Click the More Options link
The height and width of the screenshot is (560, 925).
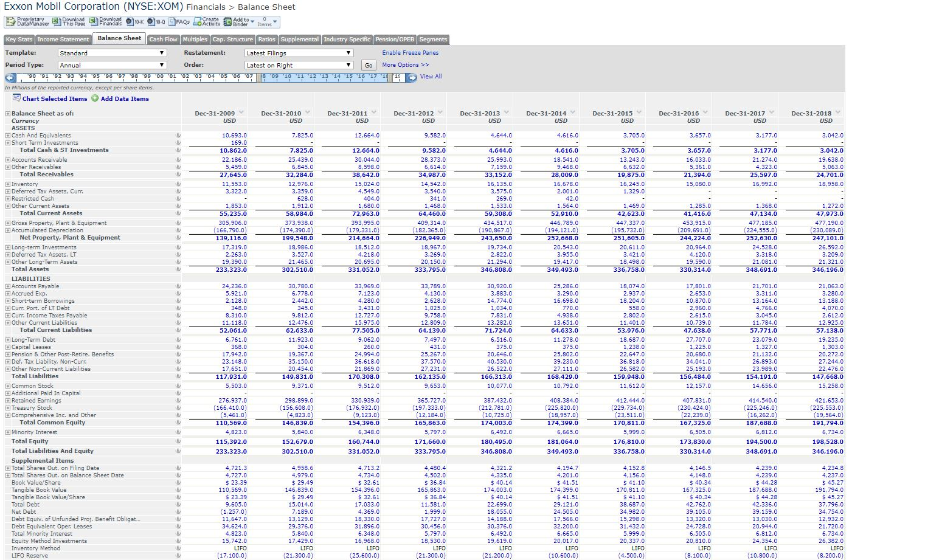coord(406,64)
